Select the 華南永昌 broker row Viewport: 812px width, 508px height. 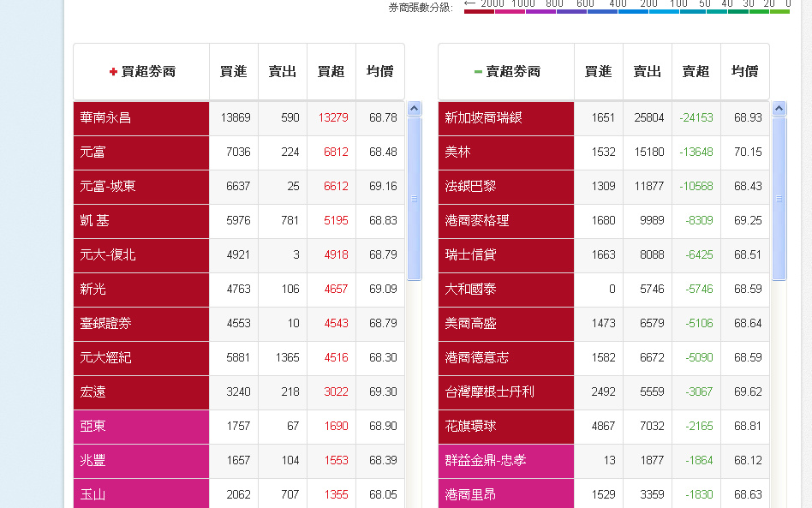(x=239, y=118)
